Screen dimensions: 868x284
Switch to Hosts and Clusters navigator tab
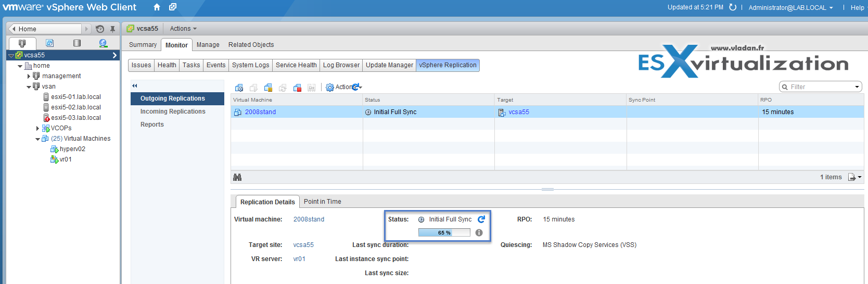tap(22, 43)
